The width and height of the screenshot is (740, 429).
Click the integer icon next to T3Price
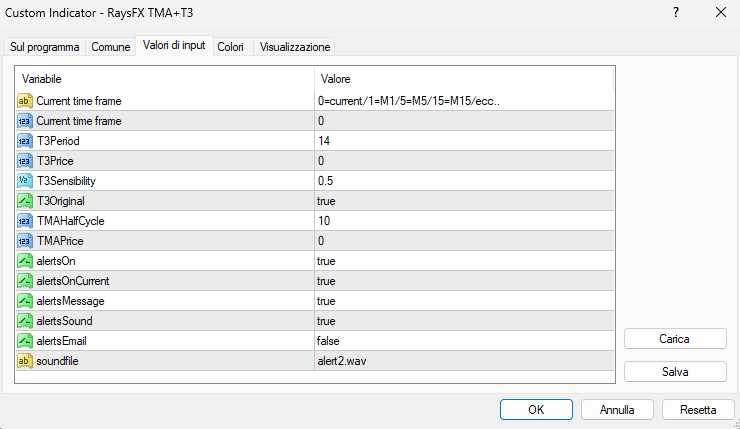pos(25,161)
